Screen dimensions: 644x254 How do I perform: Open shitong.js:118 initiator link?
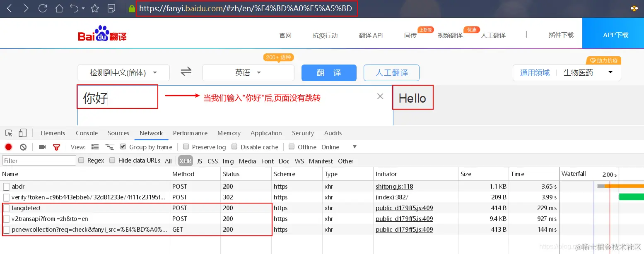click(394, 187)
